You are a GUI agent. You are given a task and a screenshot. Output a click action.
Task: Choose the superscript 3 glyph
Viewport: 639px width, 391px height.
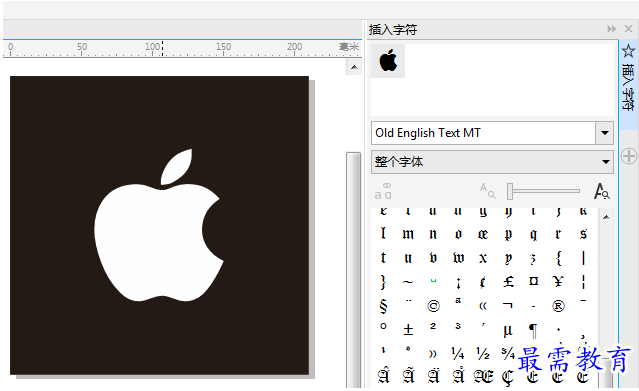click(458, 326)
